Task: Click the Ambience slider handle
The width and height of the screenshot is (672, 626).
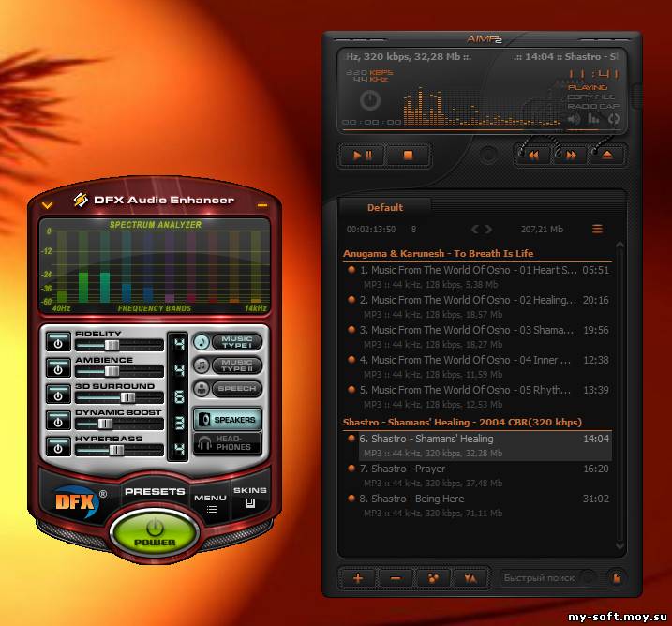Action: pos(112,371)
